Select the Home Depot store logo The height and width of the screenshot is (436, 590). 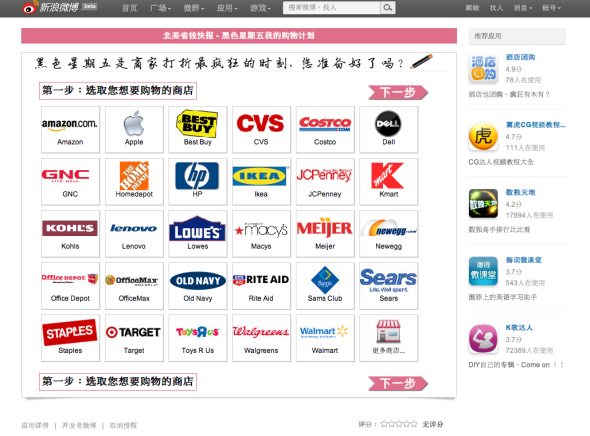click(x=134, y=176)
